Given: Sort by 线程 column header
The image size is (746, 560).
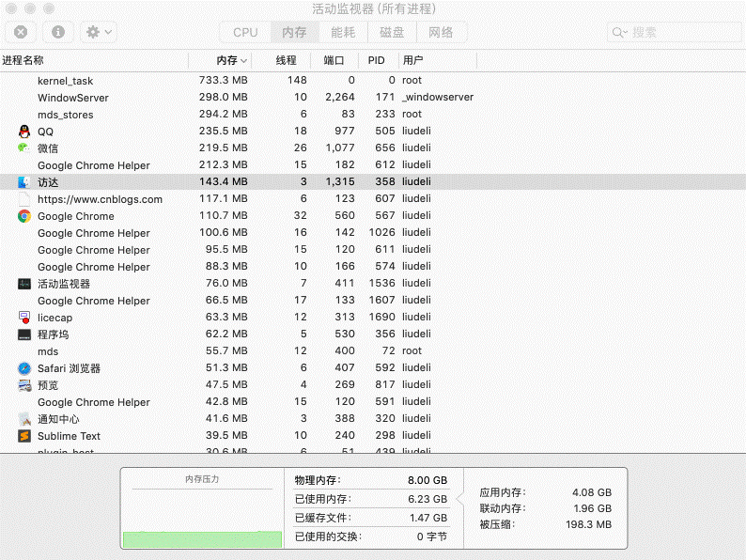Looking at the screenshot, I should [x=281, y=60].
